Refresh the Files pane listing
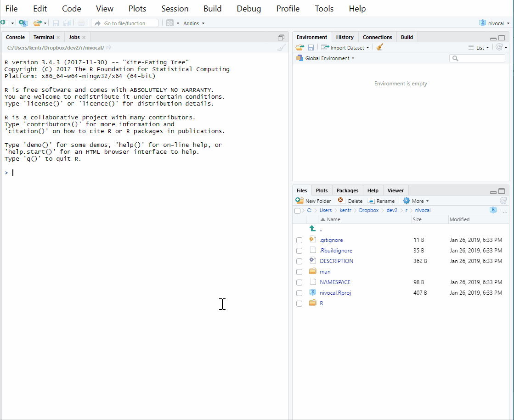The width and height of the screenshot is (514, 420). pyautogui.click(x=503, y=201)
